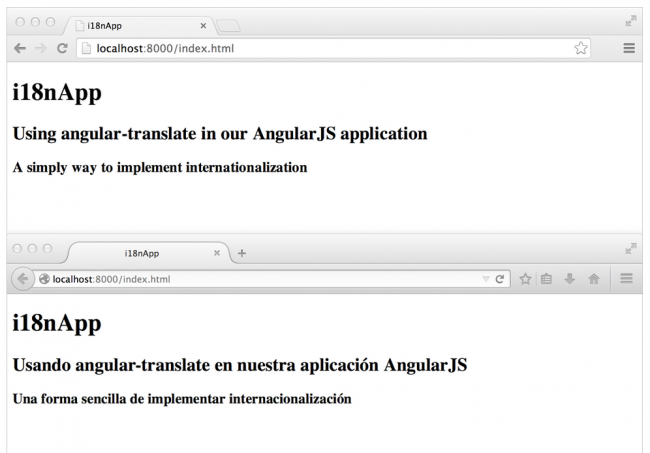This screenshot has height=453, width=650.
Task: Click the Chrome back arrow button
Action: 17,47
